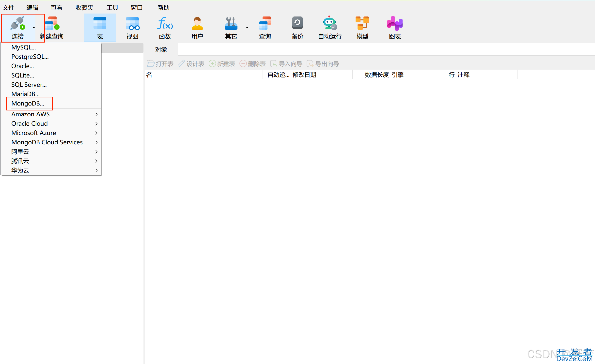
Task: Open the 模型 model section
Action: pos(362,28)
